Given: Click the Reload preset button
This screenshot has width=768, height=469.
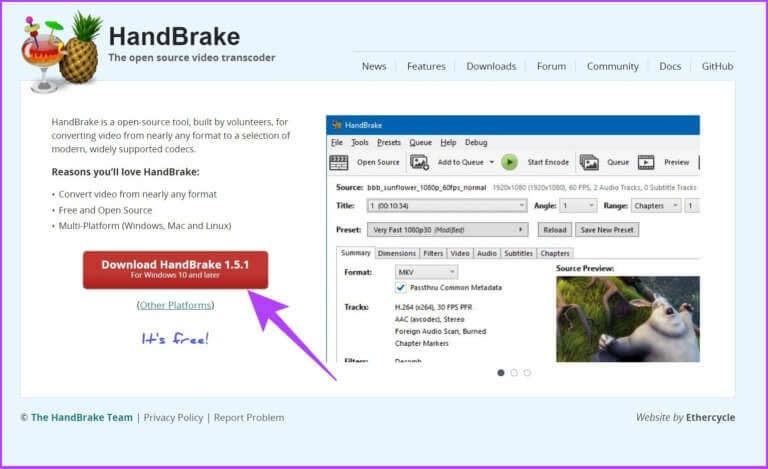Looking at the screenshot, I should click(554, 230).
